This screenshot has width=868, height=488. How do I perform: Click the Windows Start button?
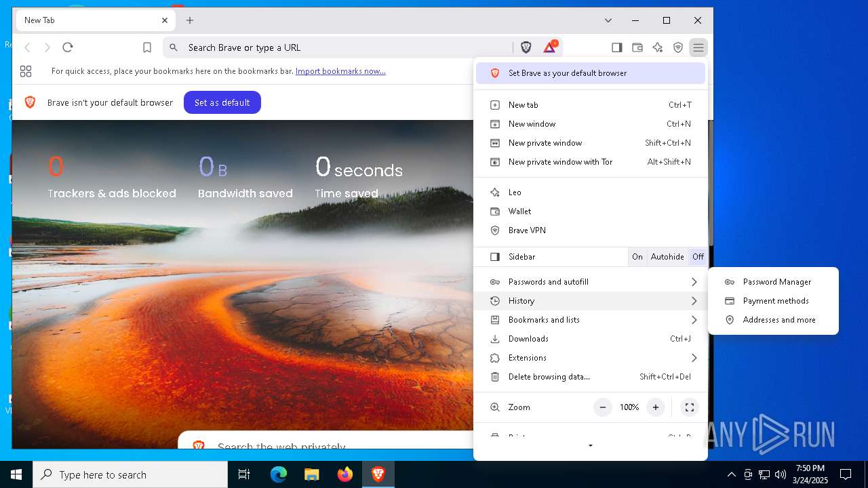click(16, 474)
